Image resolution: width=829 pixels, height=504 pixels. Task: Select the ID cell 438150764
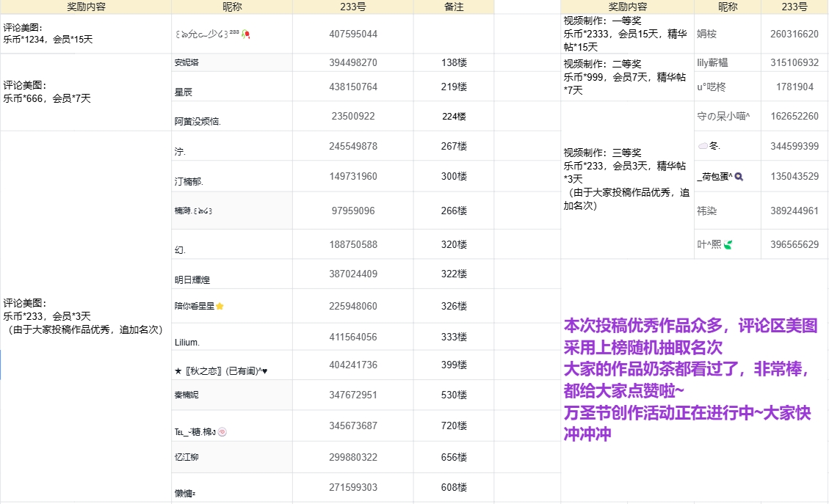353,87
